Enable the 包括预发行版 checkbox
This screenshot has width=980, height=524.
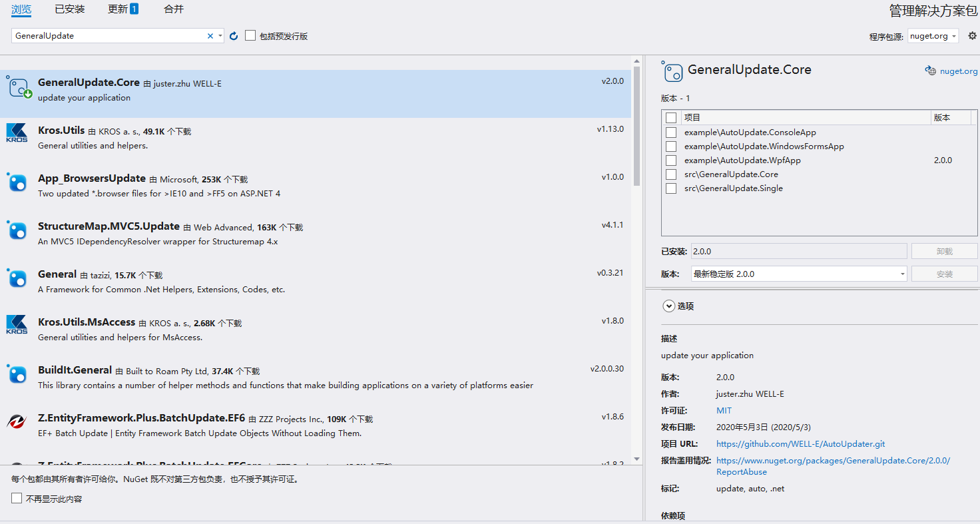(250, 35)
